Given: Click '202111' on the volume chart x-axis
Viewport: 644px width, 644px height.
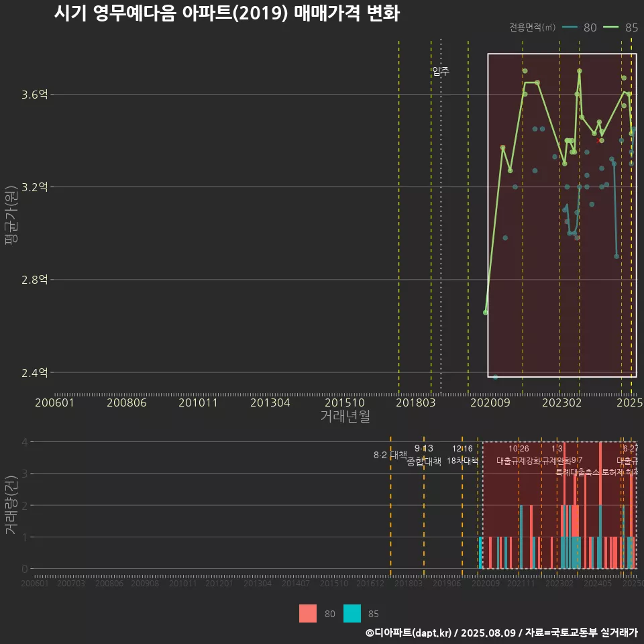Looking at the screenshot, I should (x=521, y=583).
